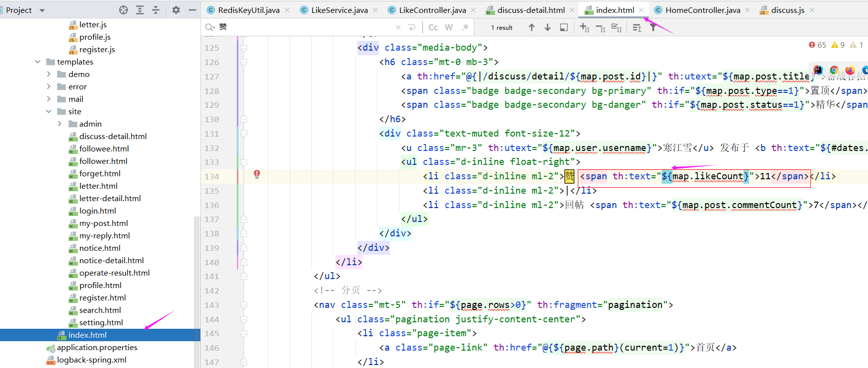Collapse the site folder
Image resolution: width=868 pixels, height=368 pixels.
click(x=49, y=111)
